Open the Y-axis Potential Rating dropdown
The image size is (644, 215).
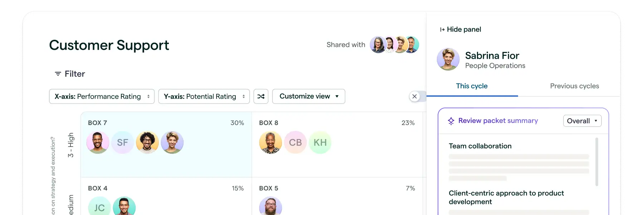(x=204, y=96)
